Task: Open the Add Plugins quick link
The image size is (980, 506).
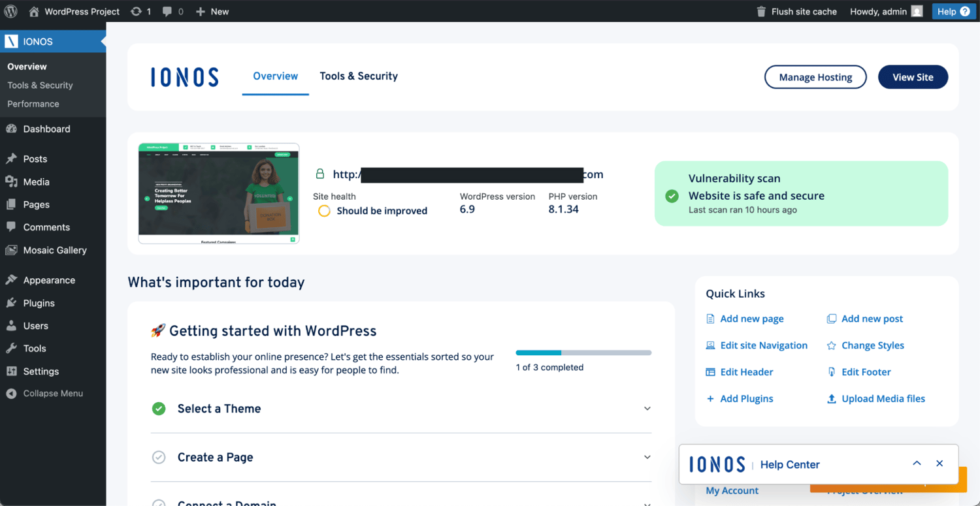Action: 747,398
